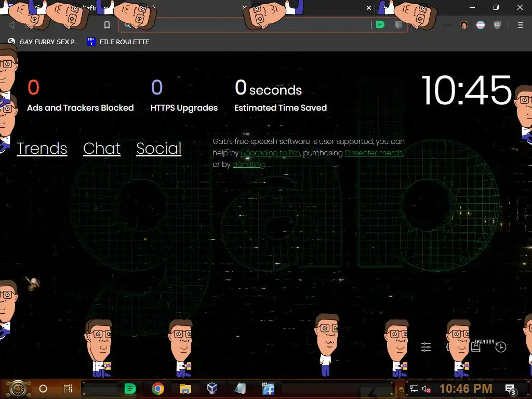Viewport: 532px width, 399px height.
Task: Open the shields icon in address bar
Action: pos(398,25)
